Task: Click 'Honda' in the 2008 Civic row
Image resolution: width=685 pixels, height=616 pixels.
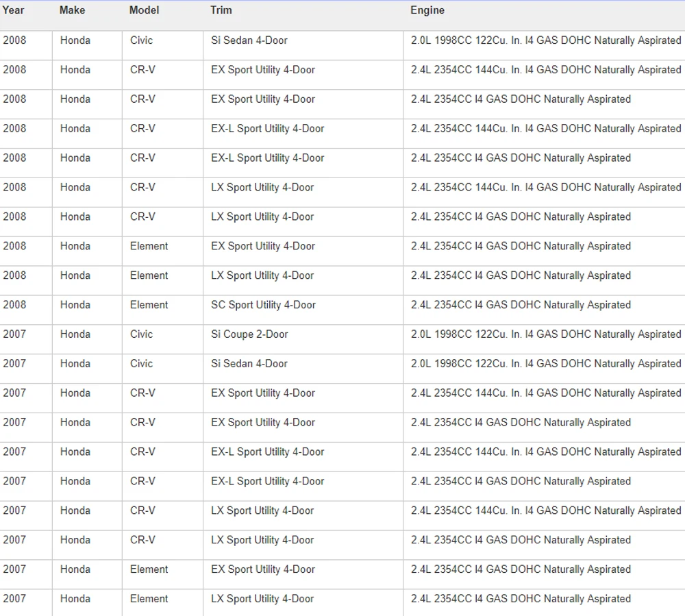Action: tap(75, 40)
